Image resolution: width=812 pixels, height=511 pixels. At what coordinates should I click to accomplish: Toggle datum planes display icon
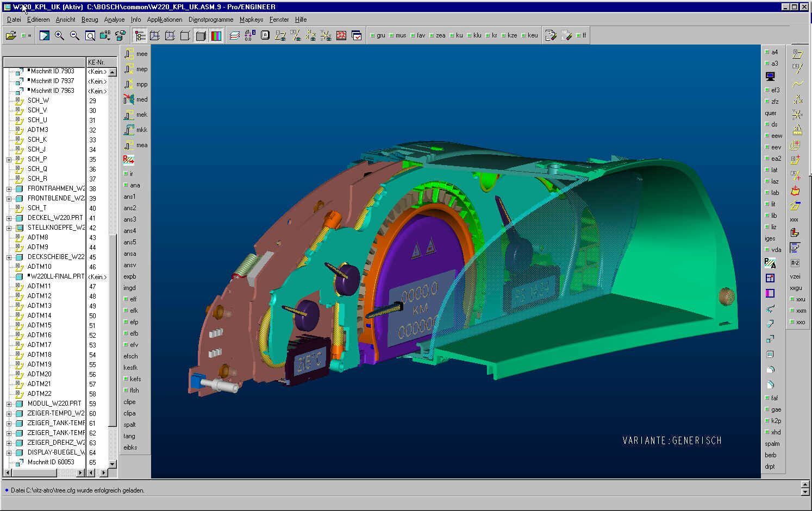tap(280, 36)
